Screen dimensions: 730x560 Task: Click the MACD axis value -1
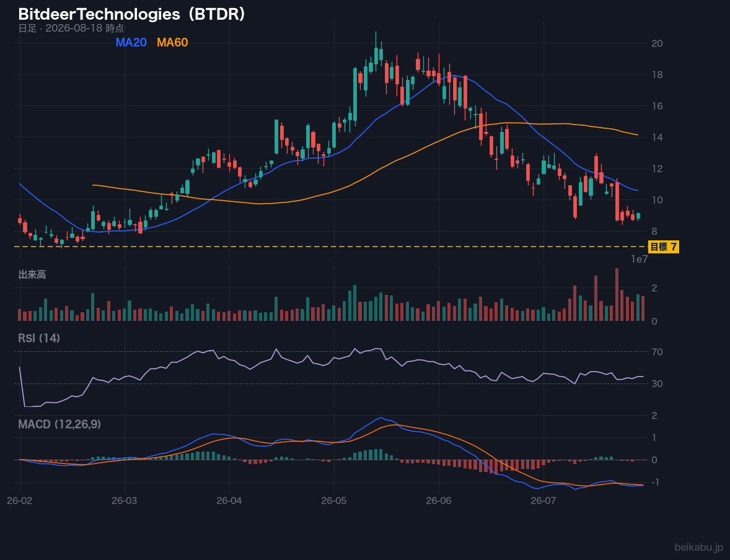[654, 483]
